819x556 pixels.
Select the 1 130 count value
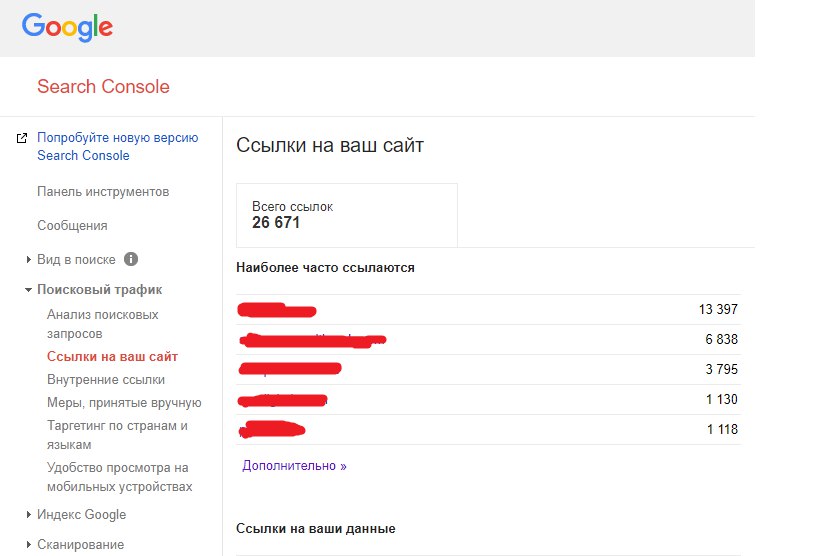pos(722,399)
